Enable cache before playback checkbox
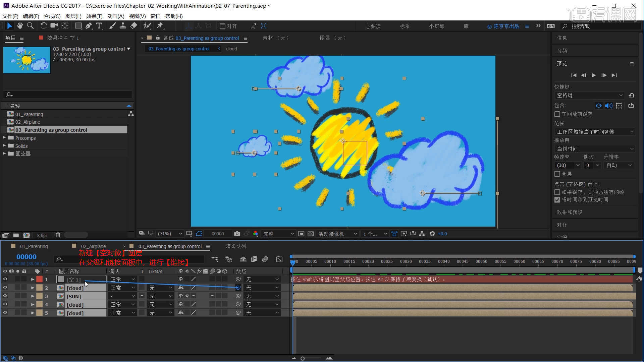 [557, 114]
